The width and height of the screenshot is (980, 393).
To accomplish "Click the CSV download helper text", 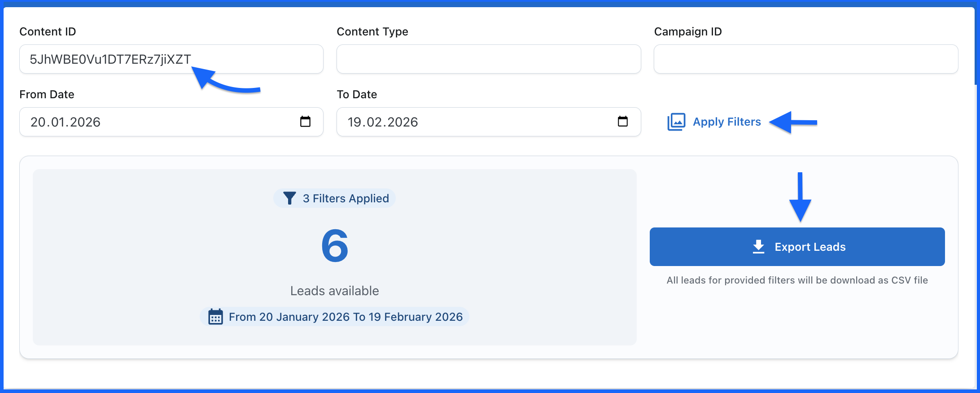I will click(797, 280).
